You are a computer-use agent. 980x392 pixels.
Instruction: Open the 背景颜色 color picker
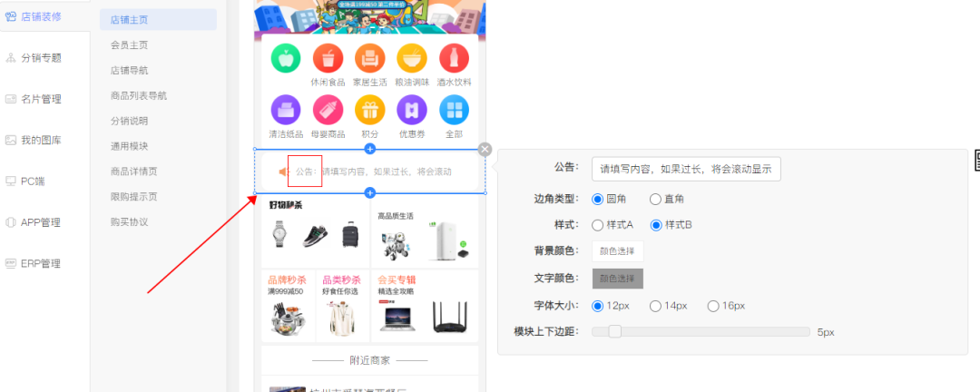[x=617, y=251]
